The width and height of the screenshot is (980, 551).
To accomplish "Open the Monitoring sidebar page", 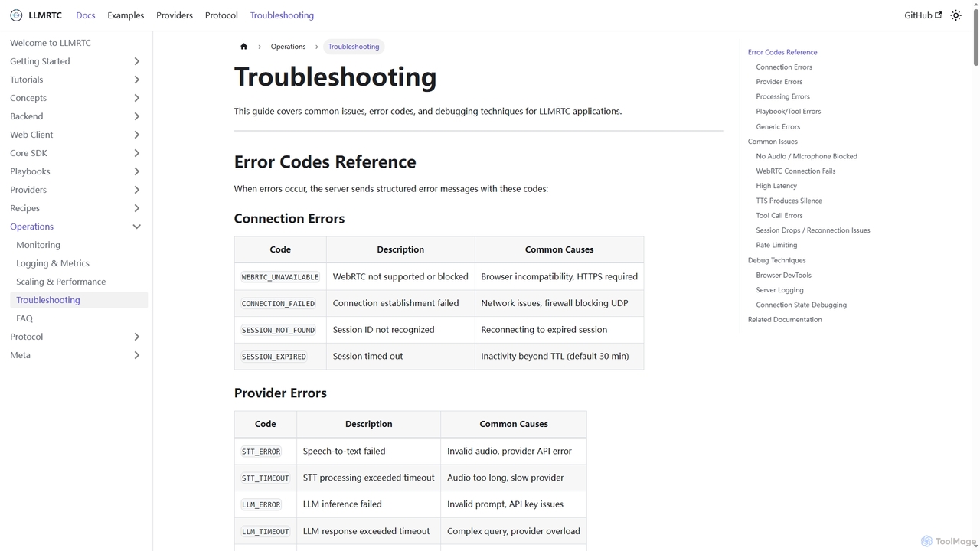I will (x=38, y=245).
